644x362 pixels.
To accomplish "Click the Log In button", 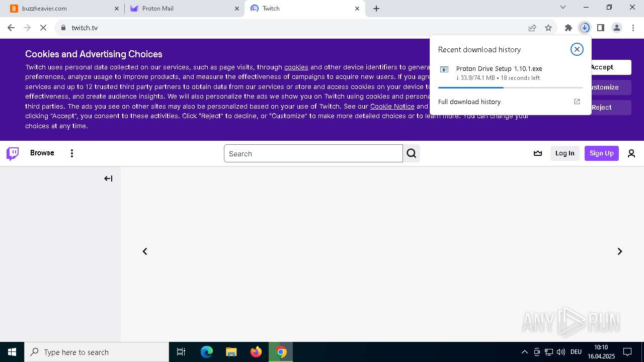I will coord(565,153).
